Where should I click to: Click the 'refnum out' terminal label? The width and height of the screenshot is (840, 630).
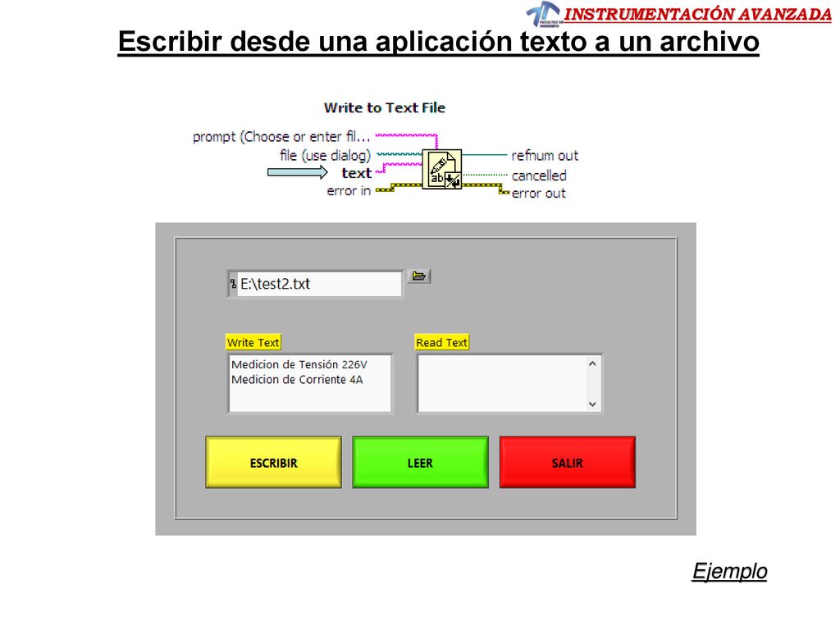pyautogui.click(x=545, y=156)
